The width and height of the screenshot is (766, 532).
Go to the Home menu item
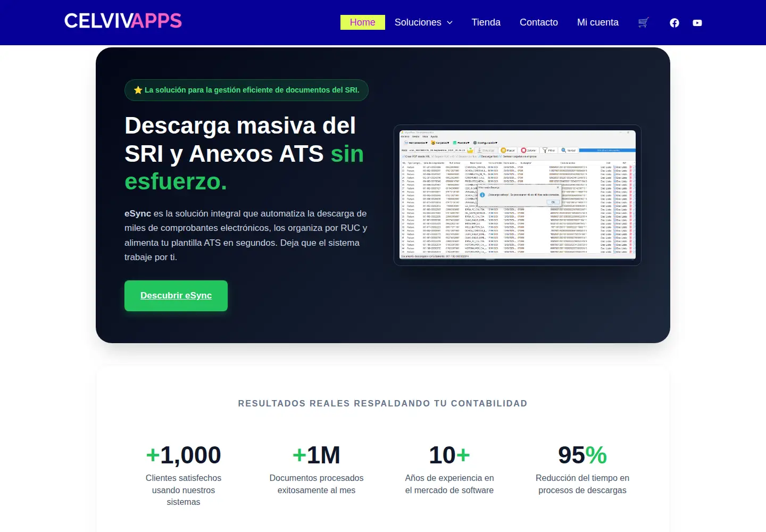click(363, 22)
